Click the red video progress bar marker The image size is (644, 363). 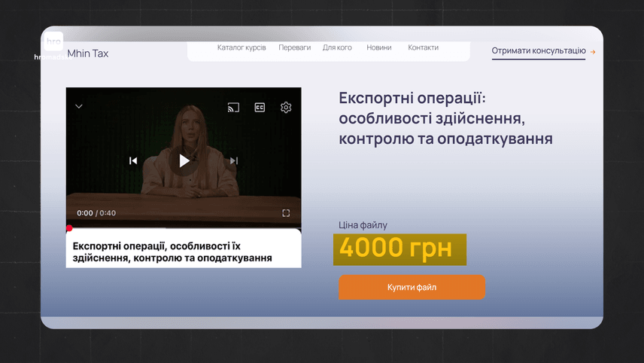[x=69, y=228]
